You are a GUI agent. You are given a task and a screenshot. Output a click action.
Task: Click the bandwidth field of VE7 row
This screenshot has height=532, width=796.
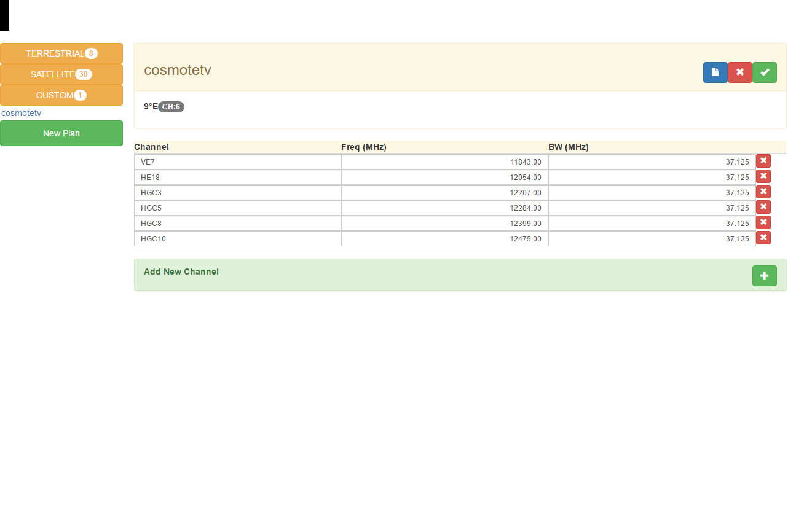click(652, 162)
